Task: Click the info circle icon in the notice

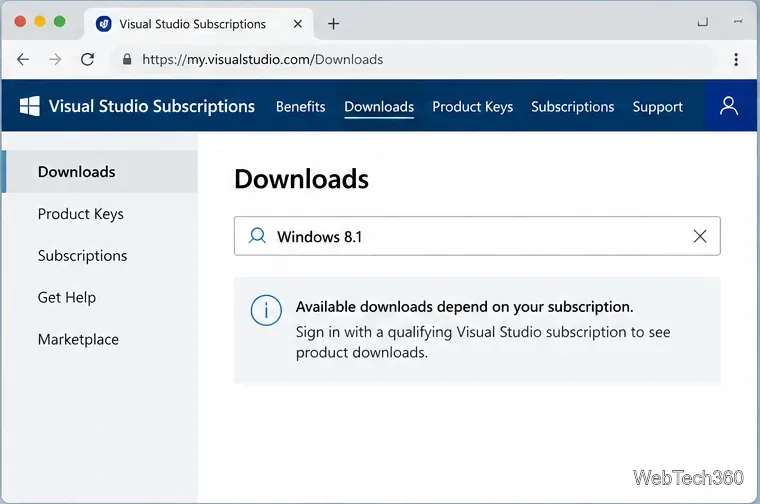Action: pos(266,310)
